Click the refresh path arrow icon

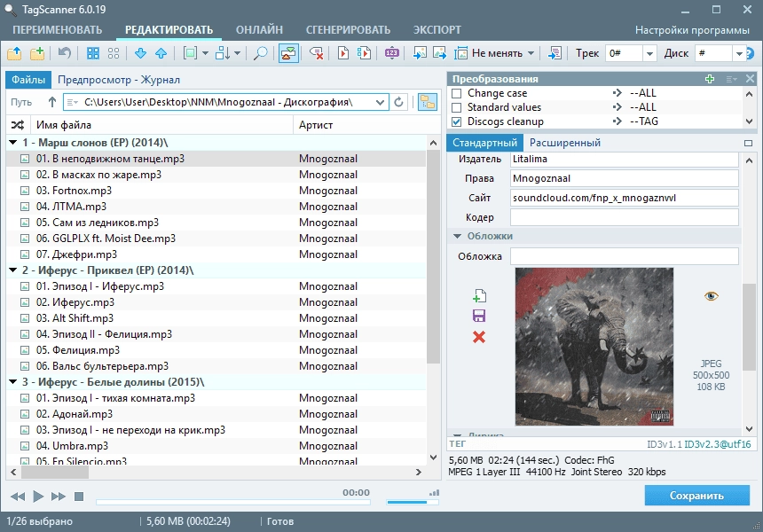tap(398, 102)
